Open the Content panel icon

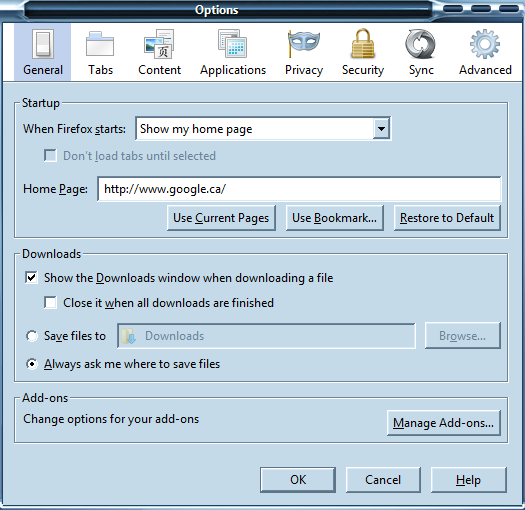pos(159,44)
